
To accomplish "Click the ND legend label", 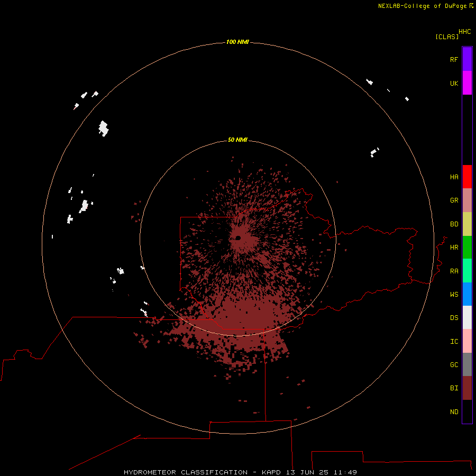I will click(454, 411).
